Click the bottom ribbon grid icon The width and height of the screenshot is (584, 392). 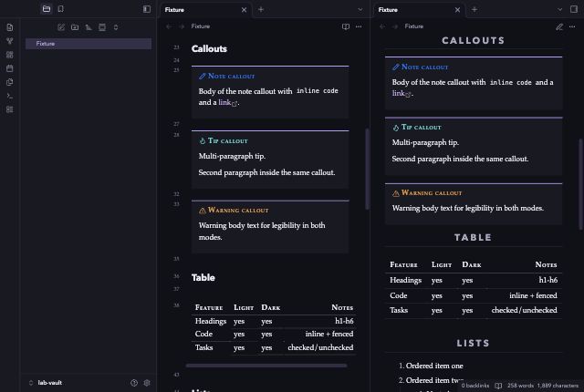10,109
